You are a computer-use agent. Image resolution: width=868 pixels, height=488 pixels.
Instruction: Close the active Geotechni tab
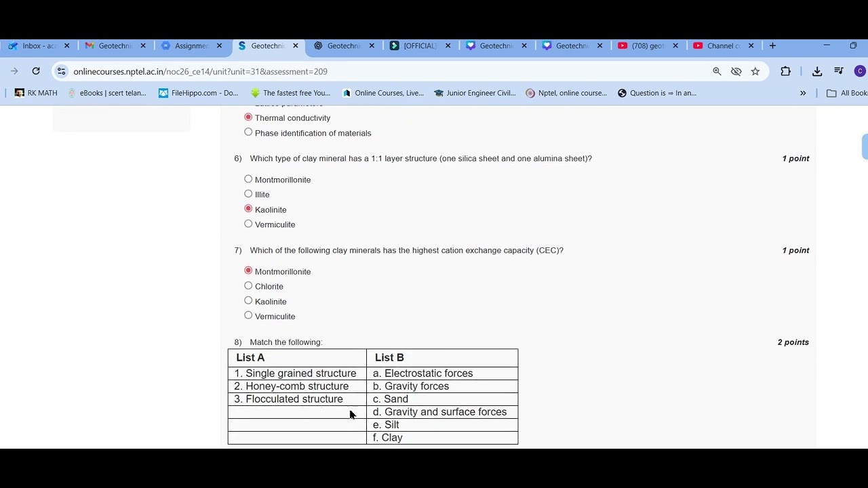(295, 46)
